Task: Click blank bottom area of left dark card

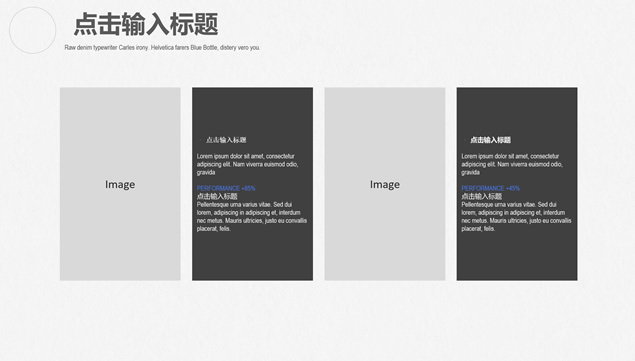Action: click(252, 257)
